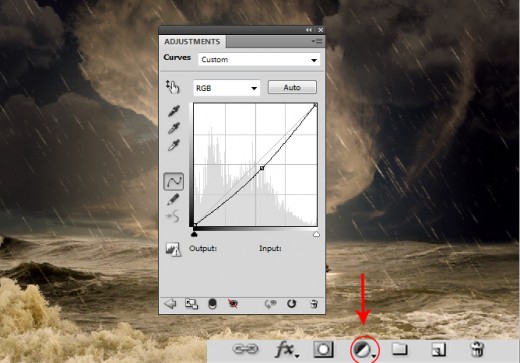
Task: Apply Auto curves correction
Action: [292, 87]
